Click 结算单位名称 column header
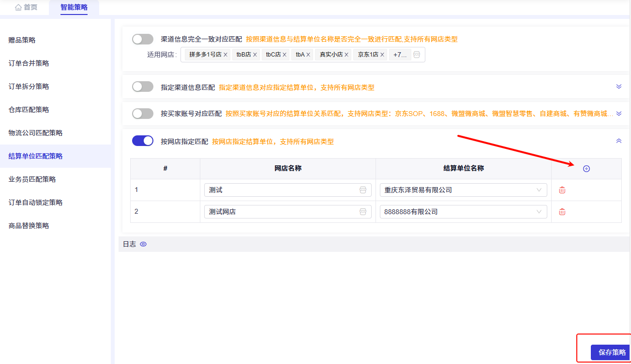The height and width of the screenshot is (364, 631). coord(464,168)
